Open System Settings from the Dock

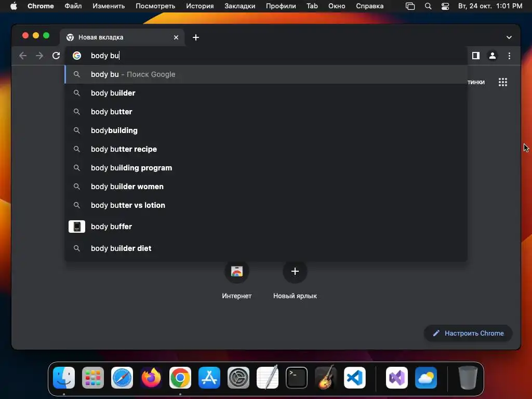click(238, 378)
